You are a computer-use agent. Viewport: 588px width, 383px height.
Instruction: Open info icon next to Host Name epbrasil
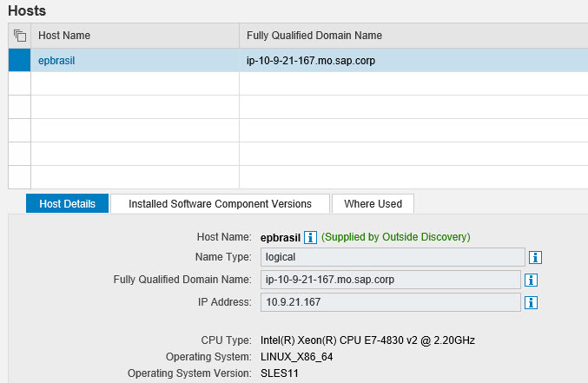coord(310,237)
